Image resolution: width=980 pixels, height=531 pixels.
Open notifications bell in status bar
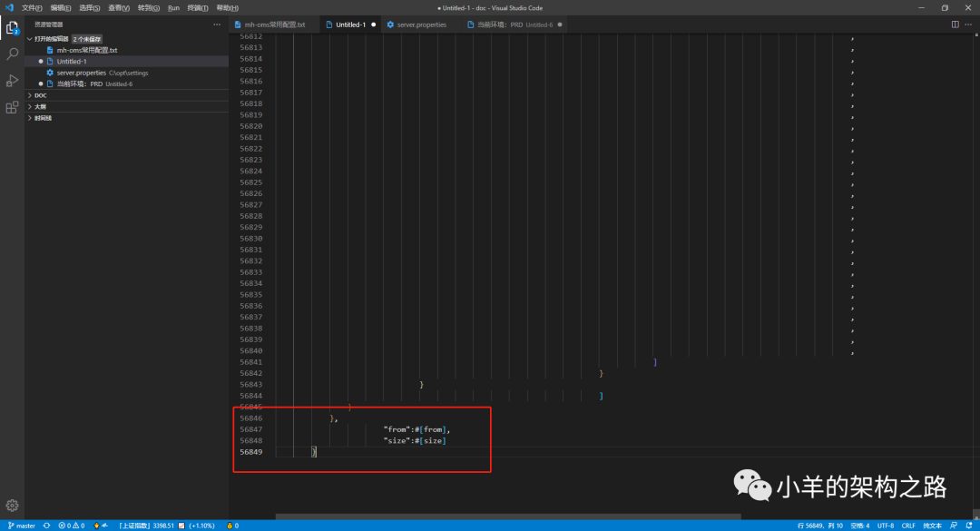click(x=969, y=526)
